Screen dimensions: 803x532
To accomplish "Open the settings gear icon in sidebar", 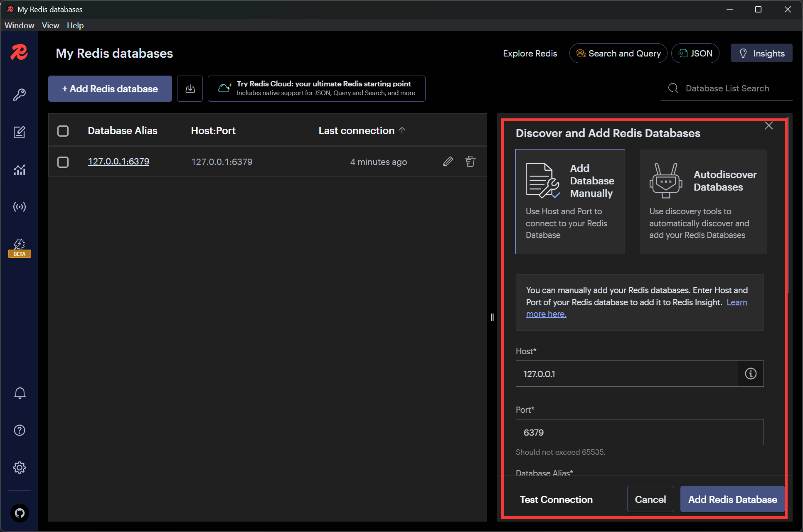I will (20, 468).
